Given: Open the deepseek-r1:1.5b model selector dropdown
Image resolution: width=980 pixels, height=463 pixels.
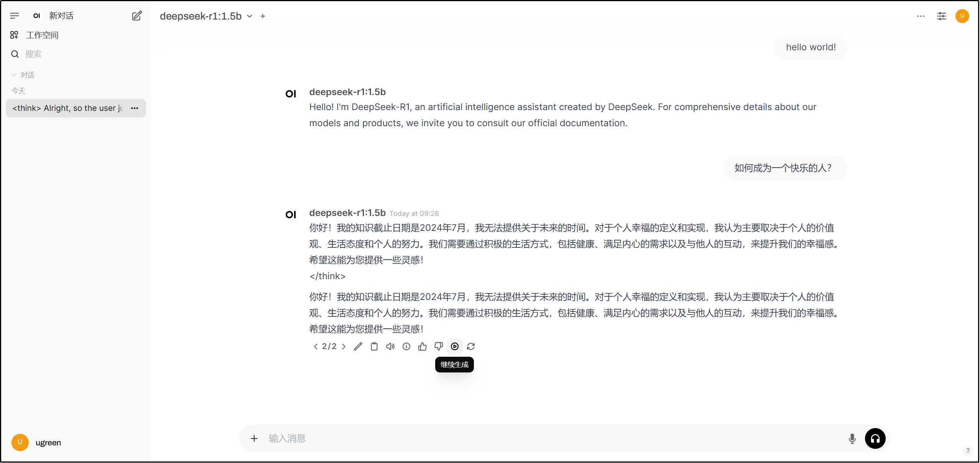Looking at the screenshot, I should click(x=206, y=16).
